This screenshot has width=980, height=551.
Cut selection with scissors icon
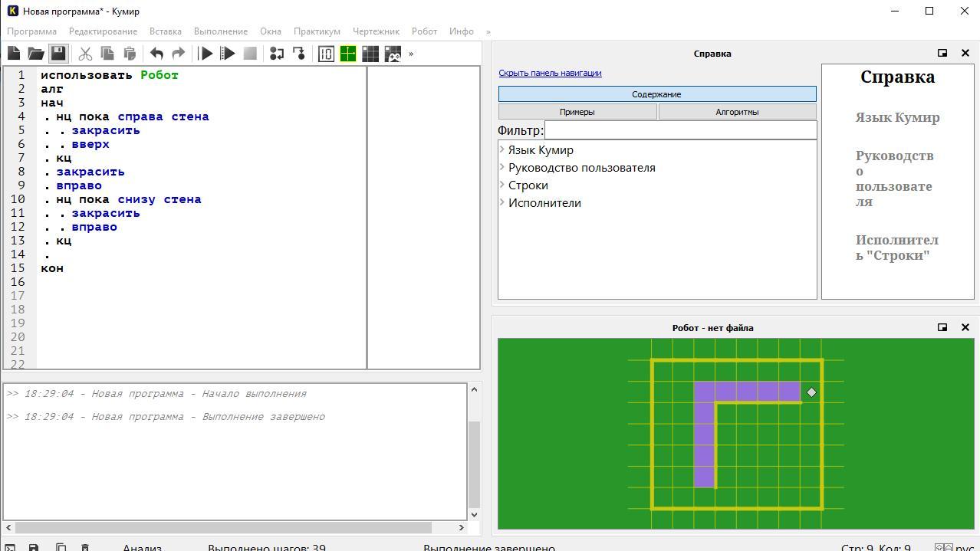tap(85, 54)
